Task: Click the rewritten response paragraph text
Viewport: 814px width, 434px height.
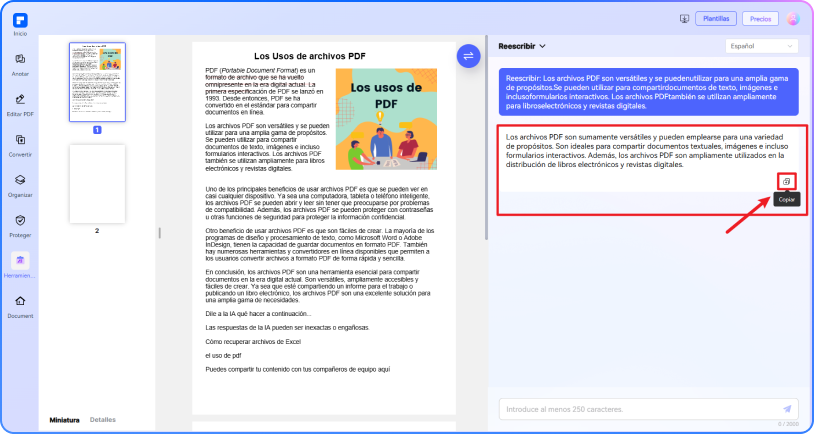Action: [x=647, y=151]
